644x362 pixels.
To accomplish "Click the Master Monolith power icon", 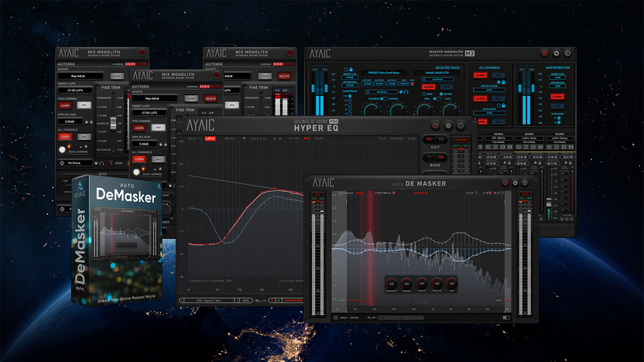I will point(545,53).
